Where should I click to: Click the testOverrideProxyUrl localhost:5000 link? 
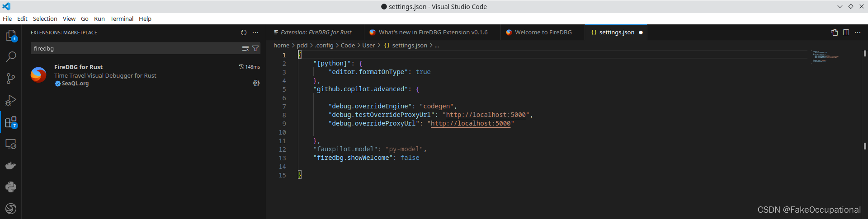[x=486, y=115]
